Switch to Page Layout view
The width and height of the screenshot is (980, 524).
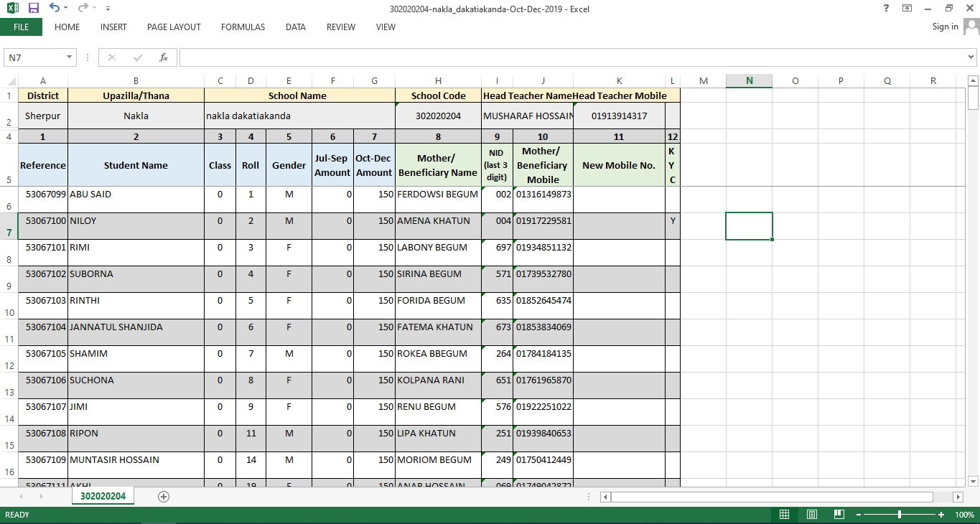(812, 515)
